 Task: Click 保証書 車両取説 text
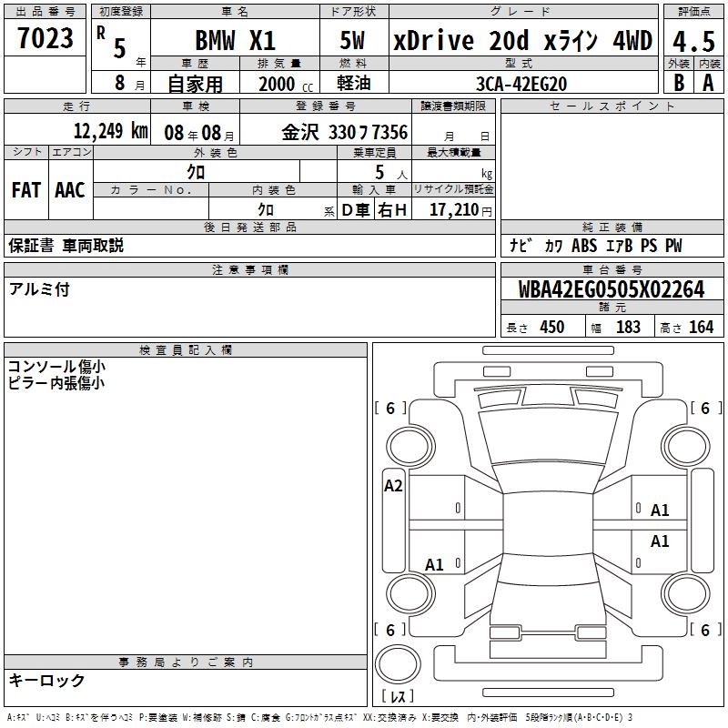[x=66, y=246]
